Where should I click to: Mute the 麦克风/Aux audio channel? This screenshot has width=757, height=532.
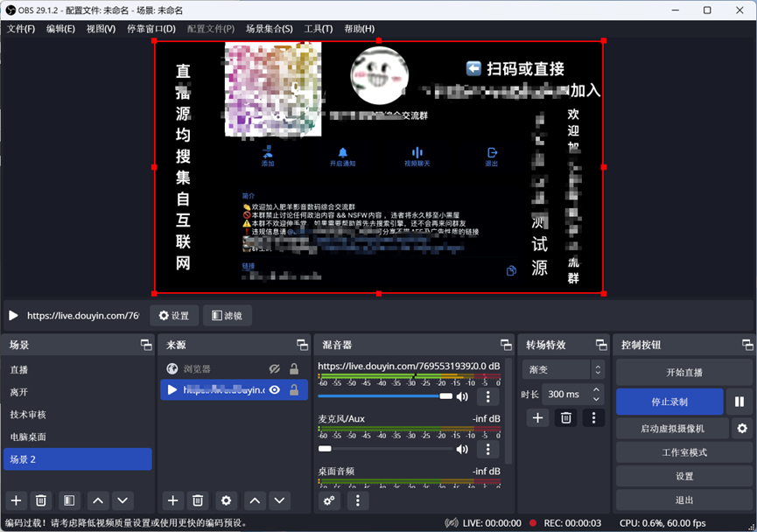click(462, 449)
